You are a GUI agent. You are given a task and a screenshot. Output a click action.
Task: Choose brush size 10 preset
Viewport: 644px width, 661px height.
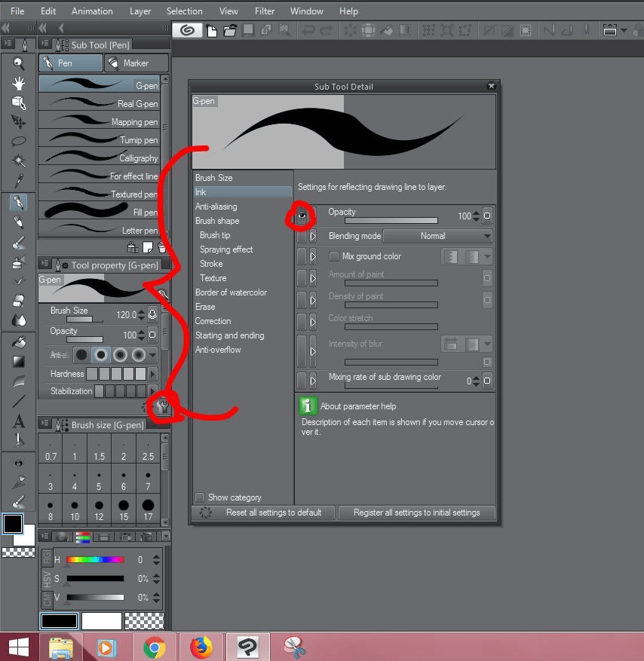[75, 510]
